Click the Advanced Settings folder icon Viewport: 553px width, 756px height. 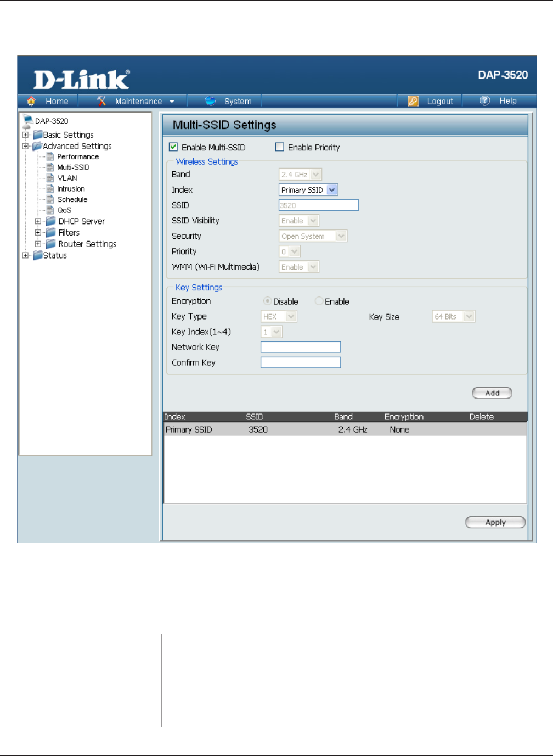(x=37, y=146)
